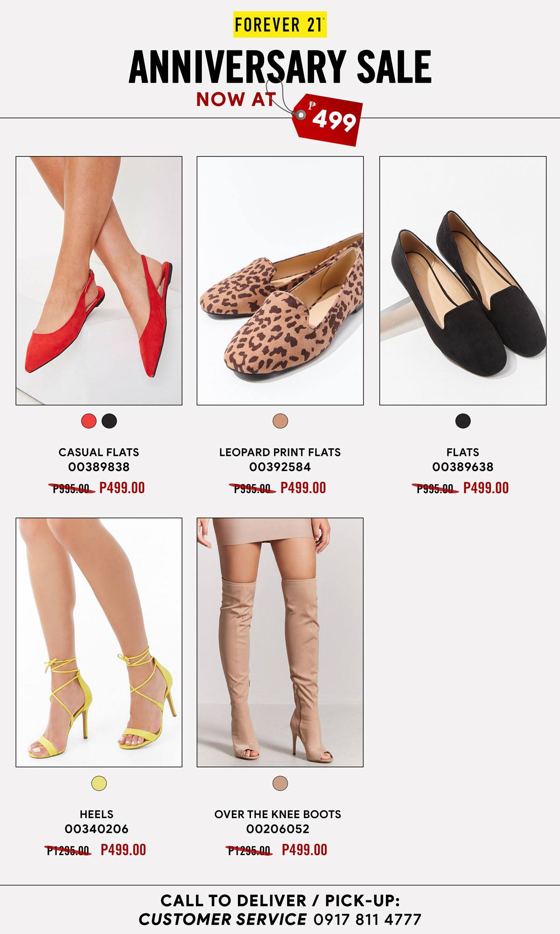The height and width of the screenshot is (934, 560).
Task: Open the Leopard Print Flats product image
Action: click(x=280, y=281)
